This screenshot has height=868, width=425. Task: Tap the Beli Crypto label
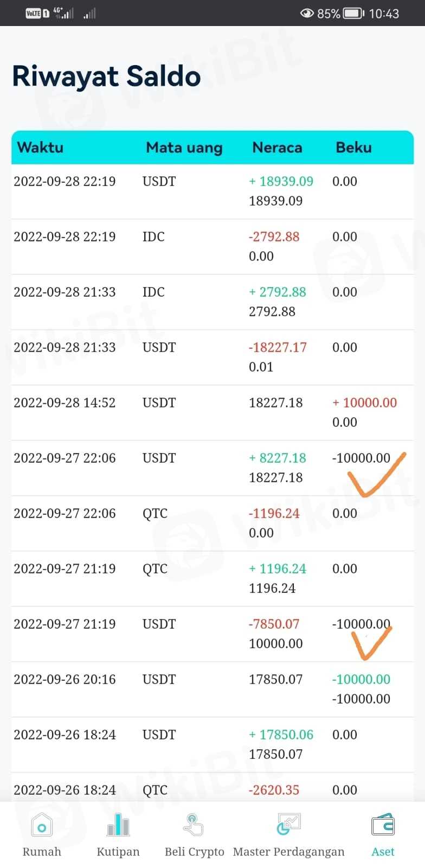(x=194, y=852)
